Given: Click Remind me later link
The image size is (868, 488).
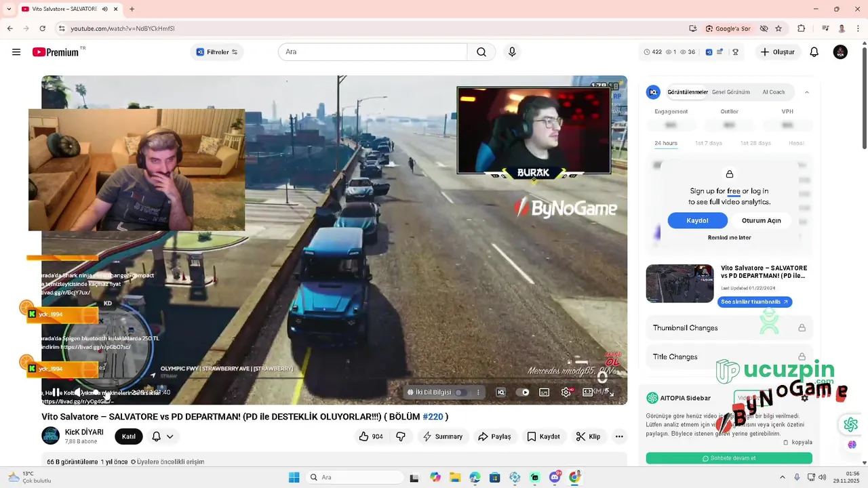Looking at the screenshot, I should tap(729, 238).
